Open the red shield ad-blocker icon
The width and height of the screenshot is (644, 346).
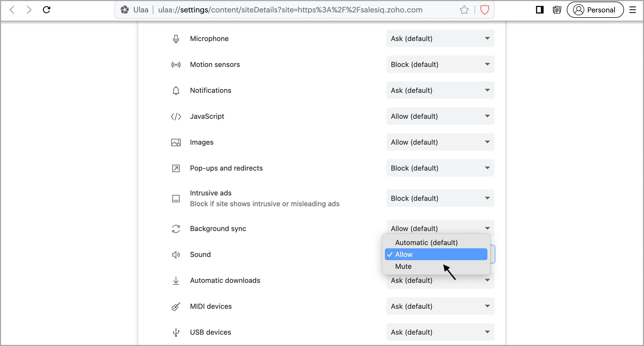[484, 10]
